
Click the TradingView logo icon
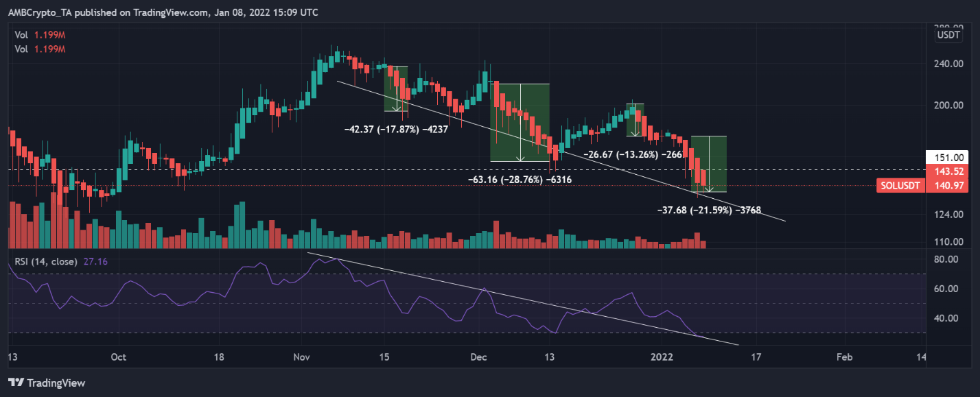coord(16,383)
